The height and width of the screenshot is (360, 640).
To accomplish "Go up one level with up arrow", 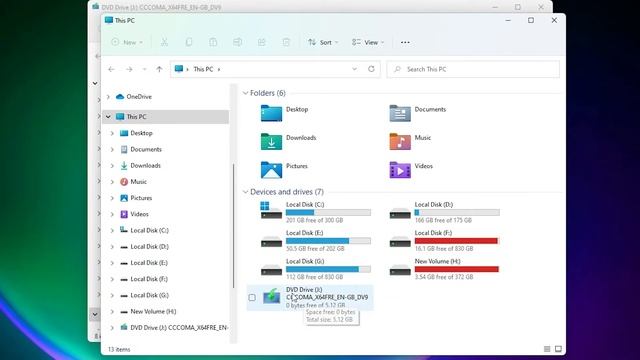I will (159, 69).
